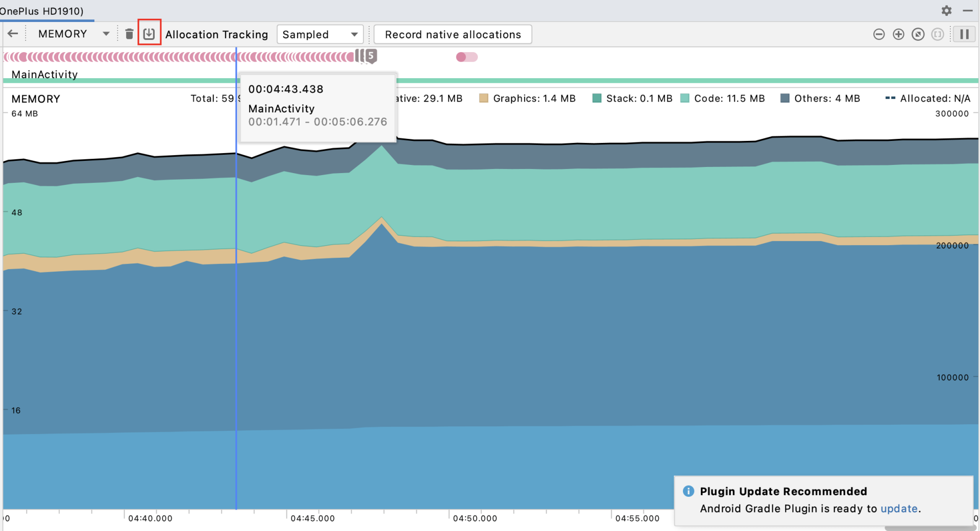
Task: Click the event marker labeled 5
Action: [371, 56]
